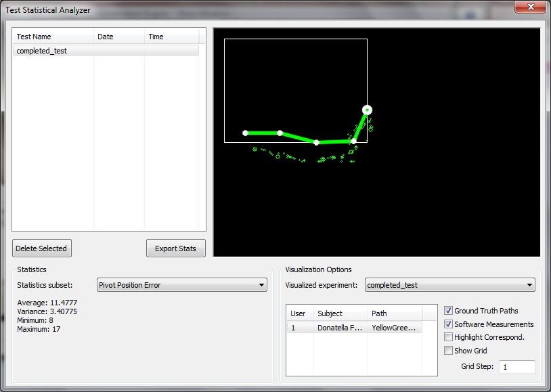551x392 pixels.
Task: Click the leftmost white node on green path
Action: [x=246, y=133]
